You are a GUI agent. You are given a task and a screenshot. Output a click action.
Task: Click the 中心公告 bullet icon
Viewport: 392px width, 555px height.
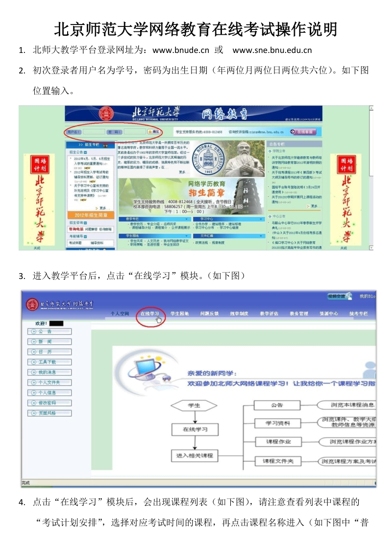pyautogui.click(x=270, y=216)
